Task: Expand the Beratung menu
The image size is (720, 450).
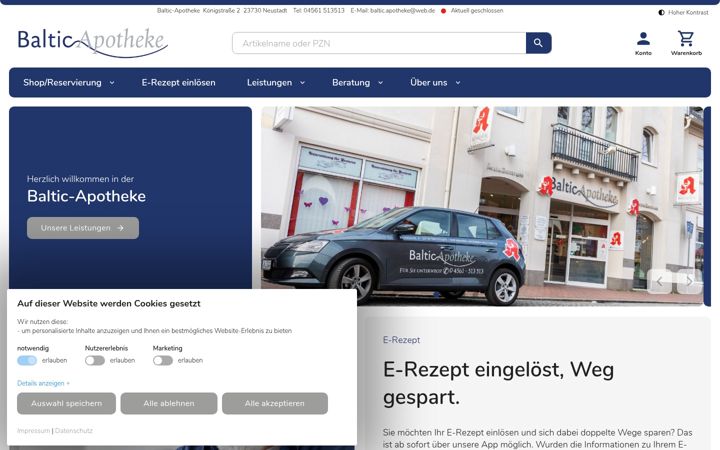Action: pyautogui.click(x=358, y=83)
